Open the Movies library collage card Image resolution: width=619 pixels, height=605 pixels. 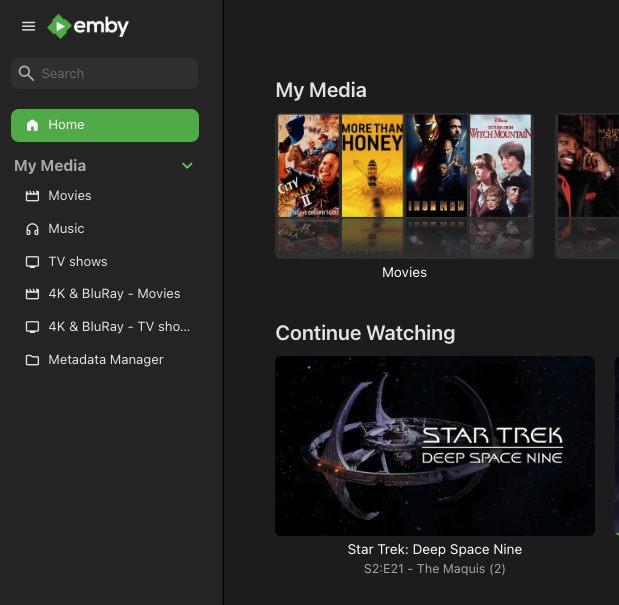click(404, 186)
